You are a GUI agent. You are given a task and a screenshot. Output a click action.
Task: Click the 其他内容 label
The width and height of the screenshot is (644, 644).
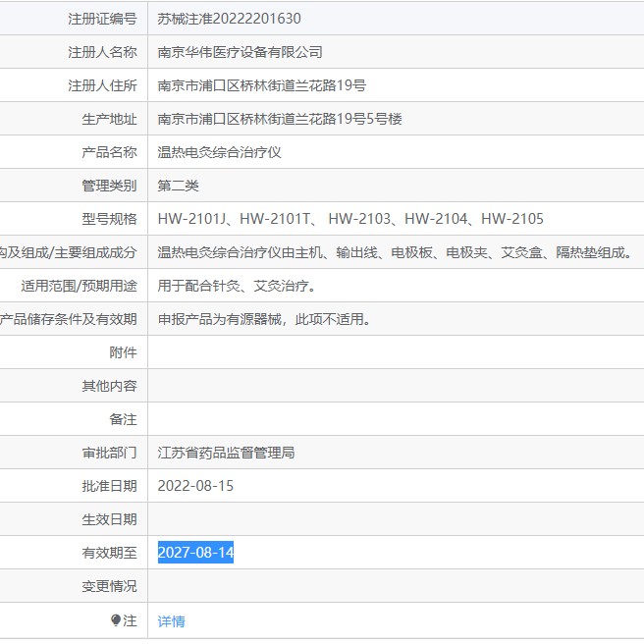pos(109,386)
